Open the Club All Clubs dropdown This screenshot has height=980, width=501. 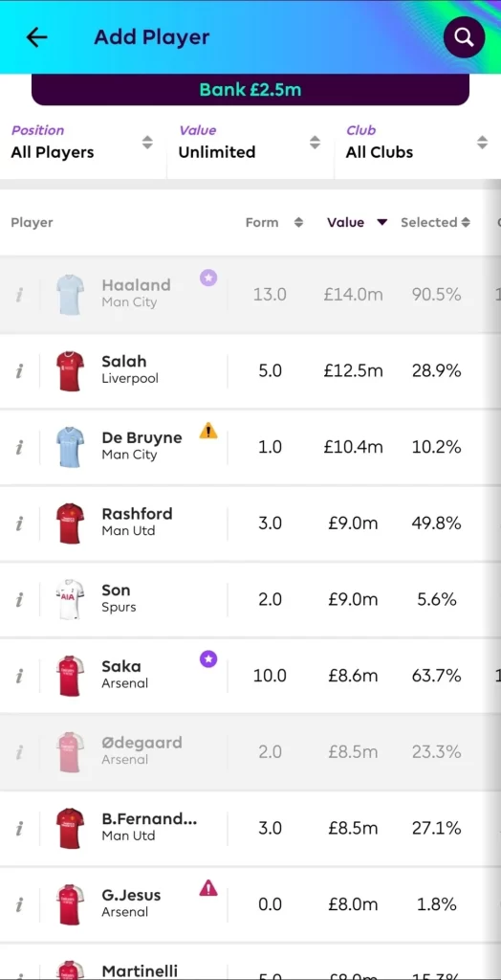tap(417, 143)
